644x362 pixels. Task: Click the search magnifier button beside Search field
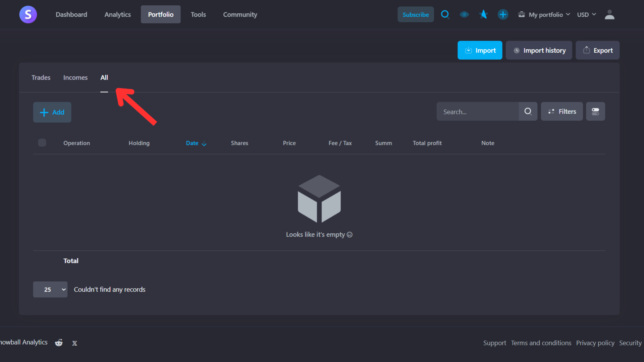(x=528, y=112)
